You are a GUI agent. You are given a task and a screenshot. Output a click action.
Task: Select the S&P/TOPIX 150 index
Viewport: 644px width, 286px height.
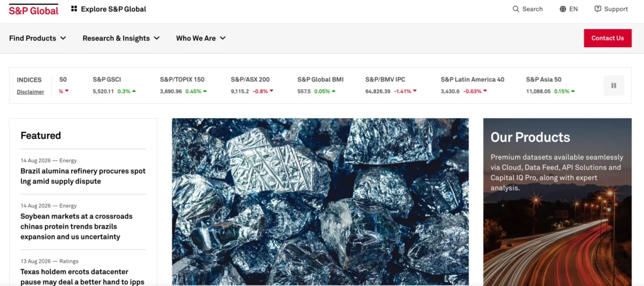[x=182, y=80]
